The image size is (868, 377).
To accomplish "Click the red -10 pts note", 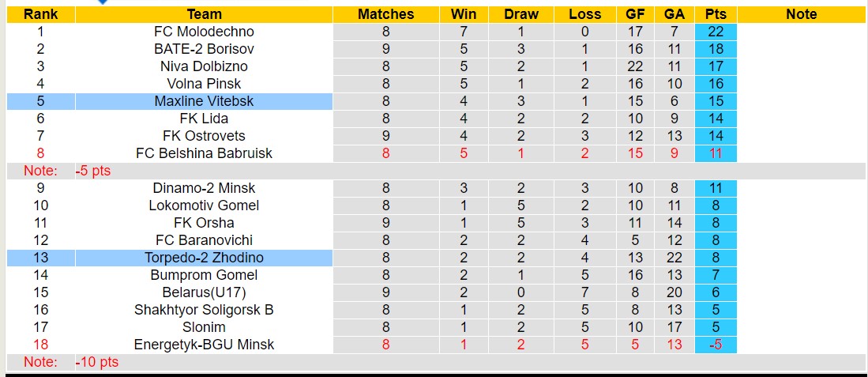I will 97,362.
